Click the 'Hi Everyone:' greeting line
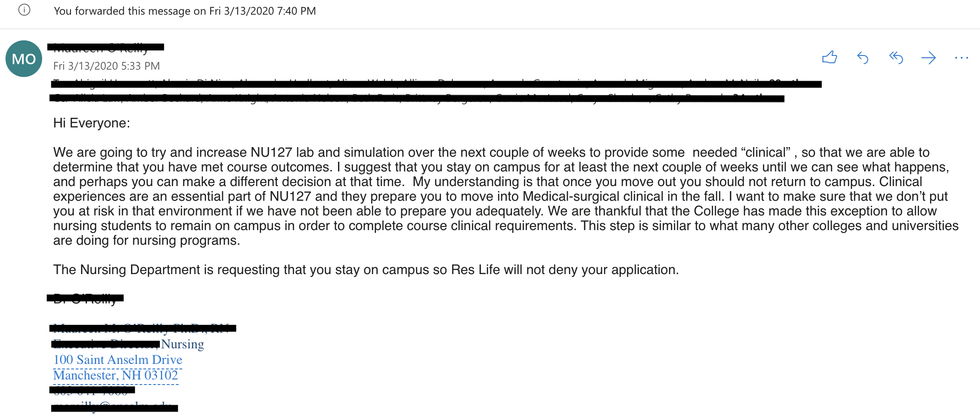980x418 pixels. [92, 123]
